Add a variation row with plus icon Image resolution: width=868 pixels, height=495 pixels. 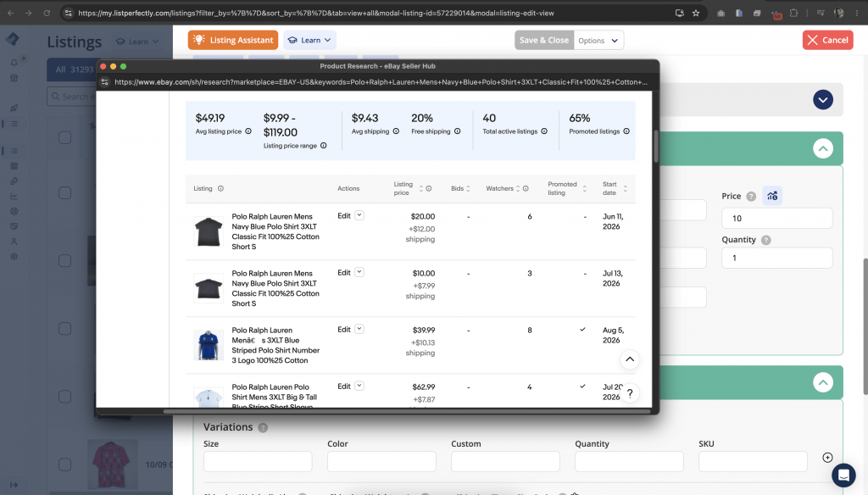click(x=827, y=458)
